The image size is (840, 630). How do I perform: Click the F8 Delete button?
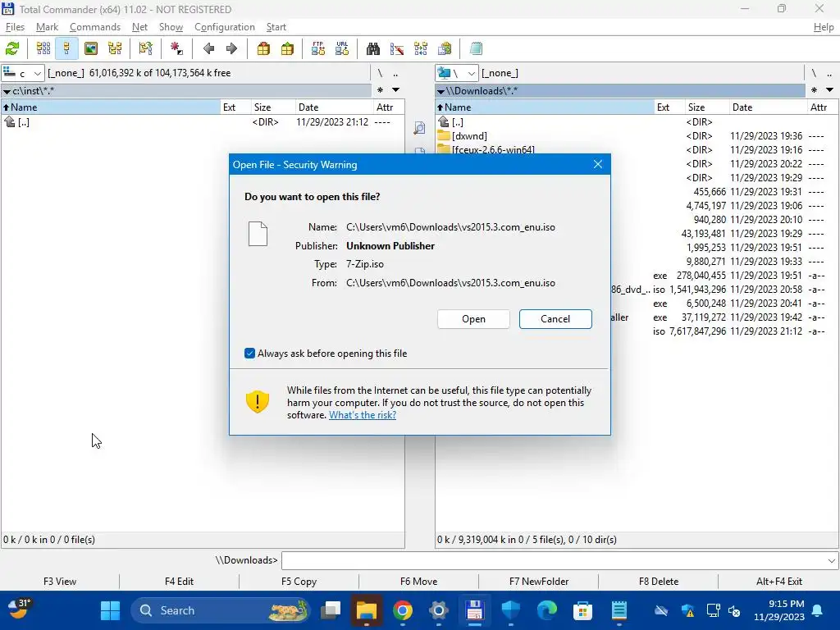pos(659,582)
